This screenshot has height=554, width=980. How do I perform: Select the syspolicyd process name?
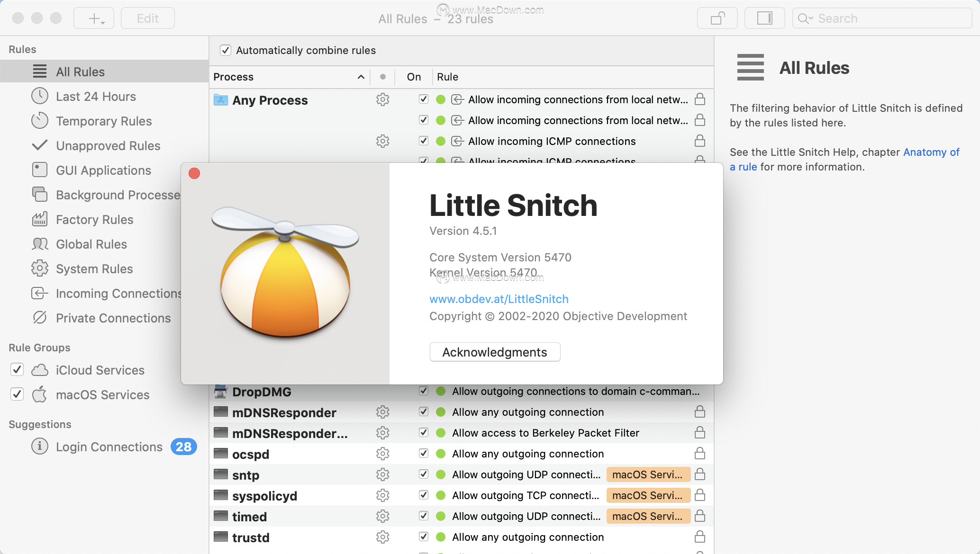pos(264,496)
